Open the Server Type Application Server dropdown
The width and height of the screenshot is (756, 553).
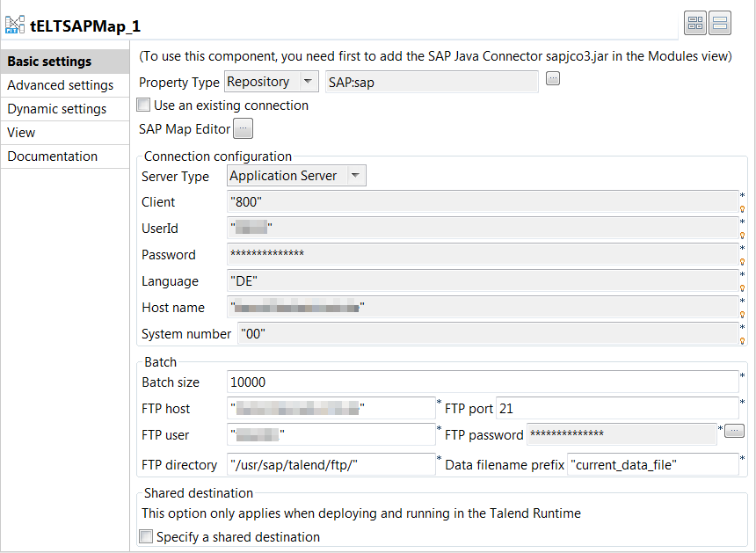[x=296, y=176]
